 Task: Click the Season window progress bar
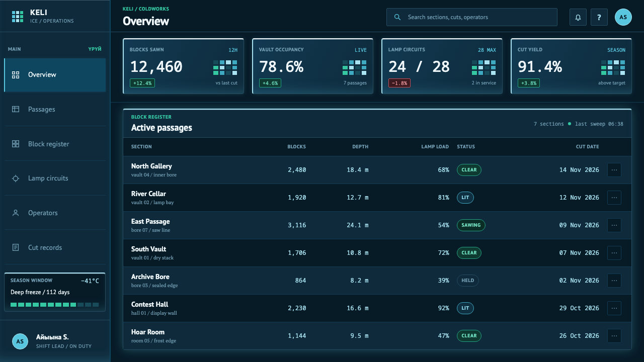[x=55, y=305]
